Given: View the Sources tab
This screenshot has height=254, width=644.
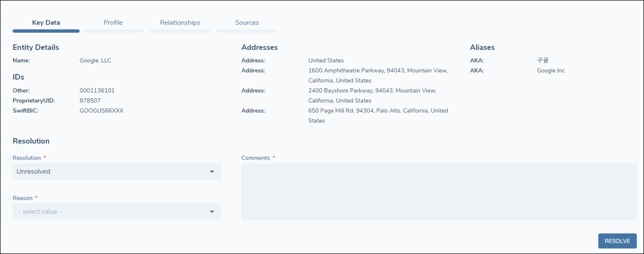Looking at the screenshot, I should point(247,23).
